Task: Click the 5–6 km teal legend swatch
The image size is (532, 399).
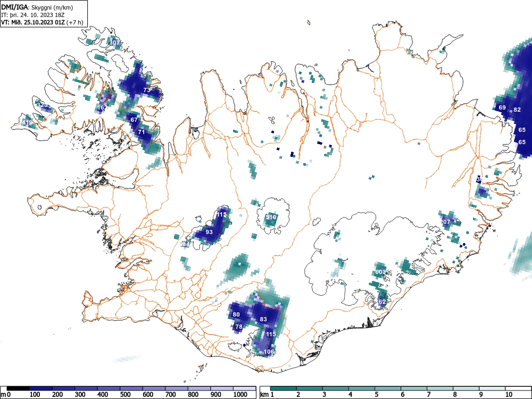Action: click(x=388, y=388)
